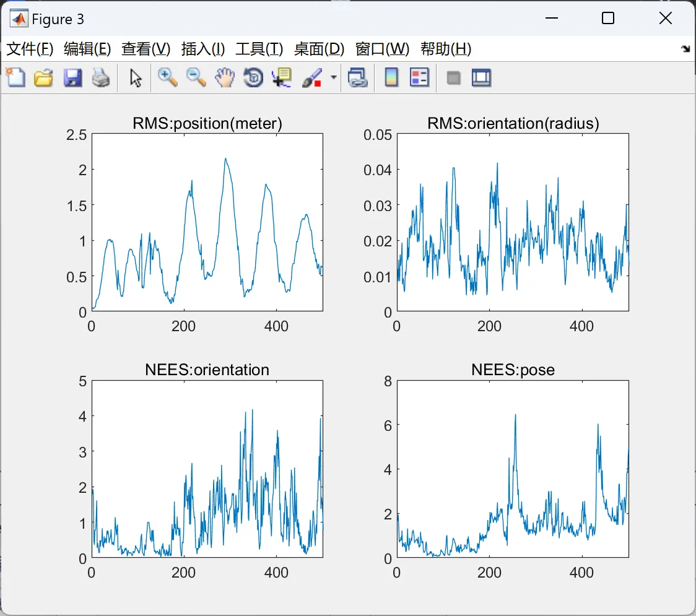Toggle the Edit Plot arrow tool

[x=136, y=77]
